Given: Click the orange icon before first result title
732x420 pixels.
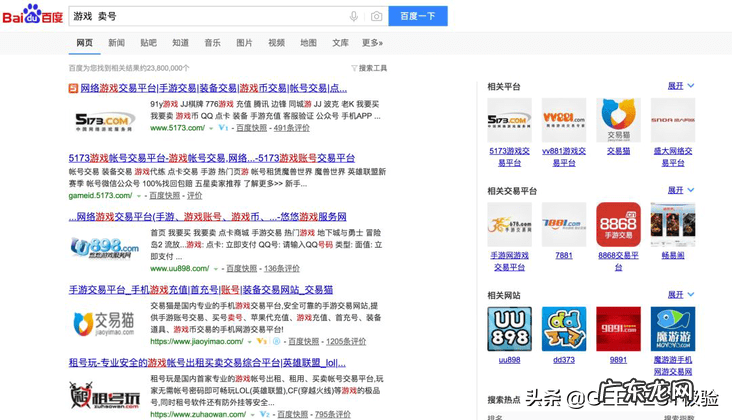Looking at the screenshot, I should click(x=73, y=88).
